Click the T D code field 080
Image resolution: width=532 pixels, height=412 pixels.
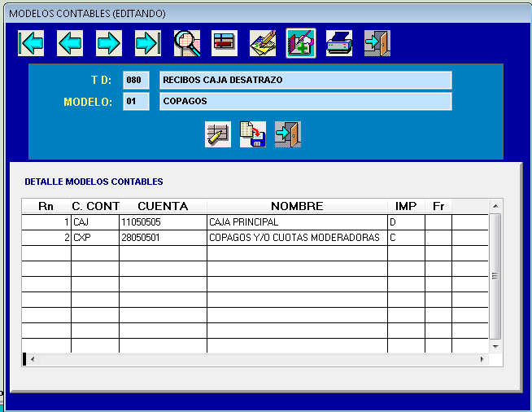[136, 80]
